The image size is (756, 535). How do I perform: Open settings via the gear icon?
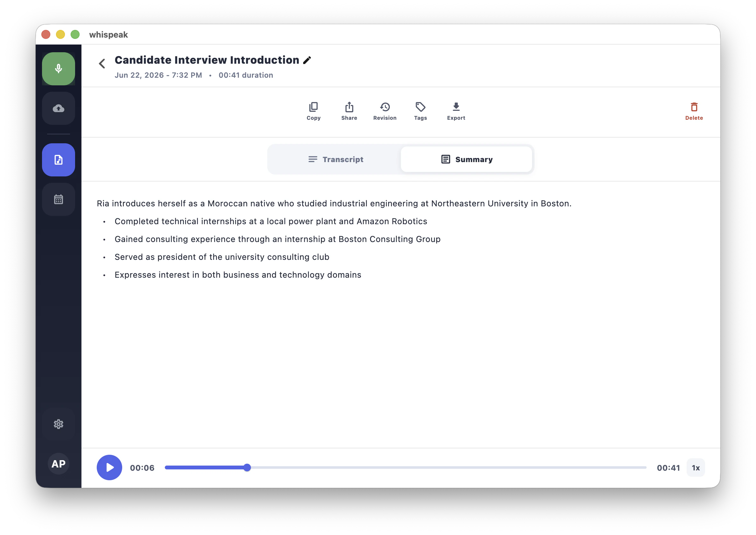(58, 424)
